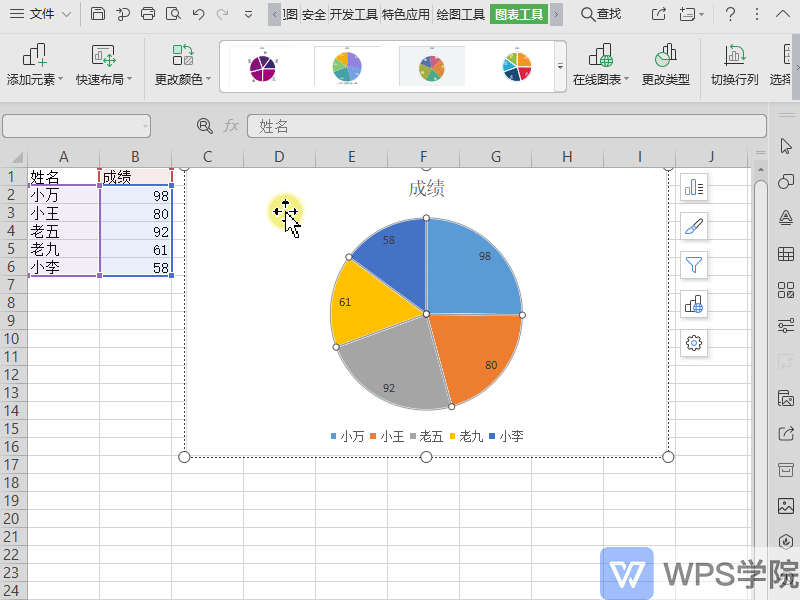Click the Chart Filter funnel button
The height and width of the screenshot is (600, 800).
(x=694, y=265)
